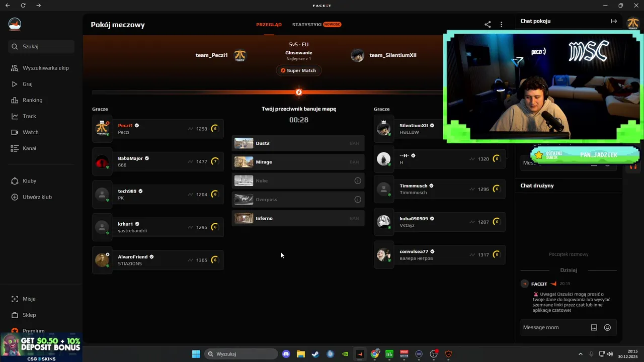Viewport: 644px width, 362px height.
Task: Click the CSGO-SKINS deposit bonus banner
Action: [x=41, y=347]
